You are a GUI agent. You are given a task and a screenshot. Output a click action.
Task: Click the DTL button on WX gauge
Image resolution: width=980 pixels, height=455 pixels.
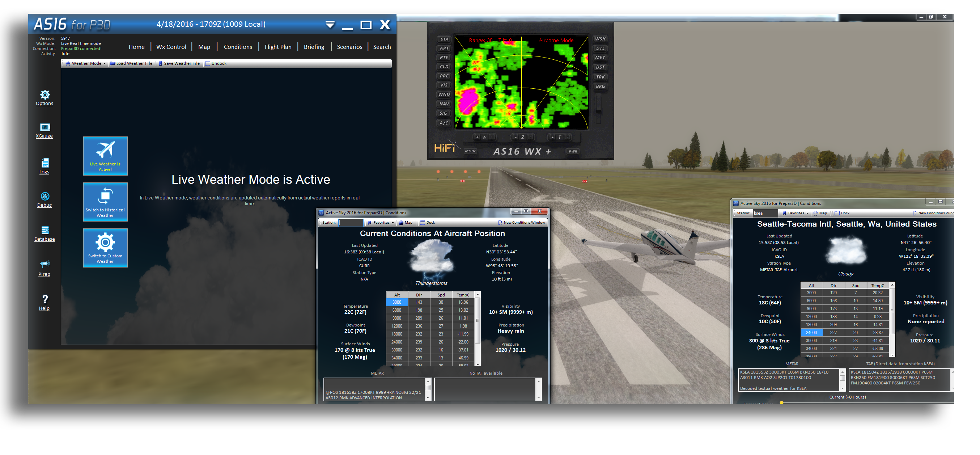(600, 49)
